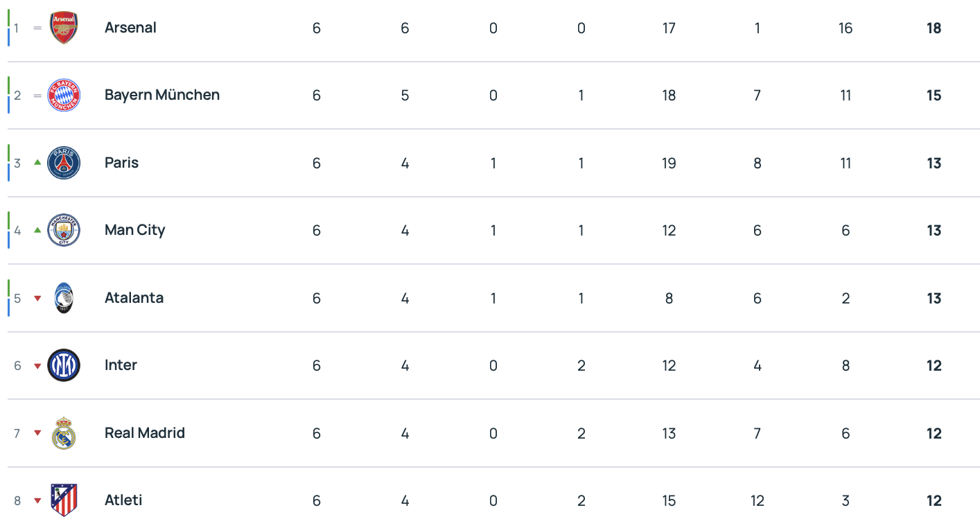
Task: Click the Atalanta club logo
Action: click(x=64, y=299)
